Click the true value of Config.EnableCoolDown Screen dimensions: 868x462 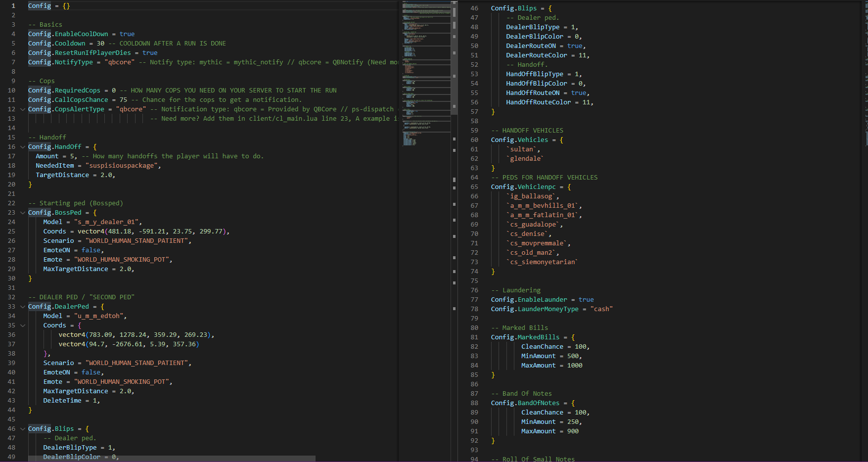tap(127, 34)
